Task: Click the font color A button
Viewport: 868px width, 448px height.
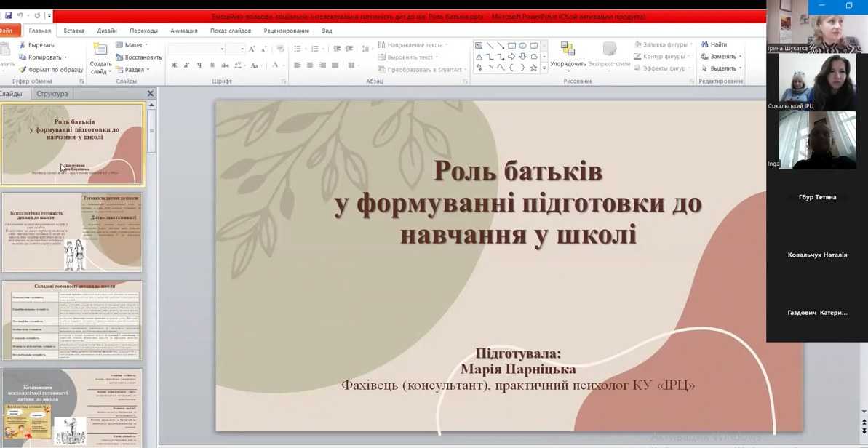Action: click(275, 65)
